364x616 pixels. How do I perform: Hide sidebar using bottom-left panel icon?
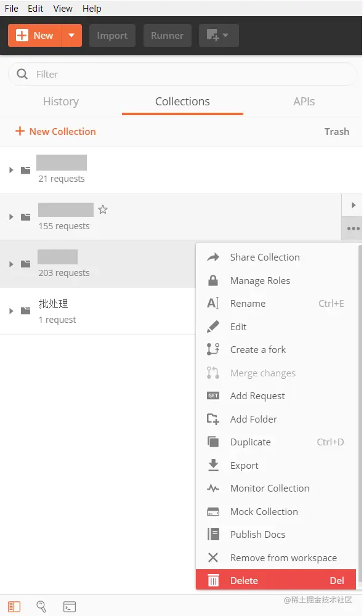(x=14, y=607)
